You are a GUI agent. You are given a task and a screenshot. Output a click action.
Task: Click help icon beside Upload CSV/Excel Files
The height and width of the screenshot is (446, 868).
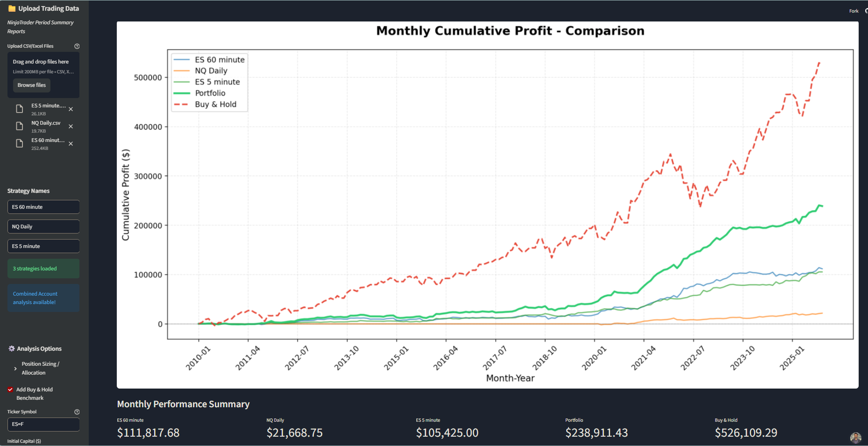77,46
